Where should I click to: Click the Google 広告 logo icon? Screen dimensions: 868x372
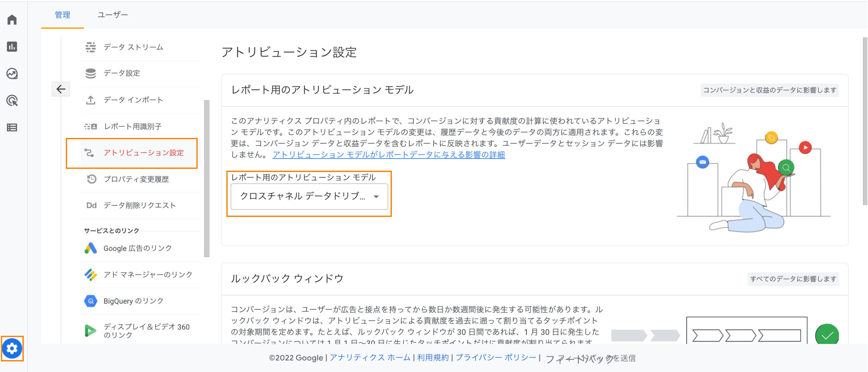click(91, 248)
